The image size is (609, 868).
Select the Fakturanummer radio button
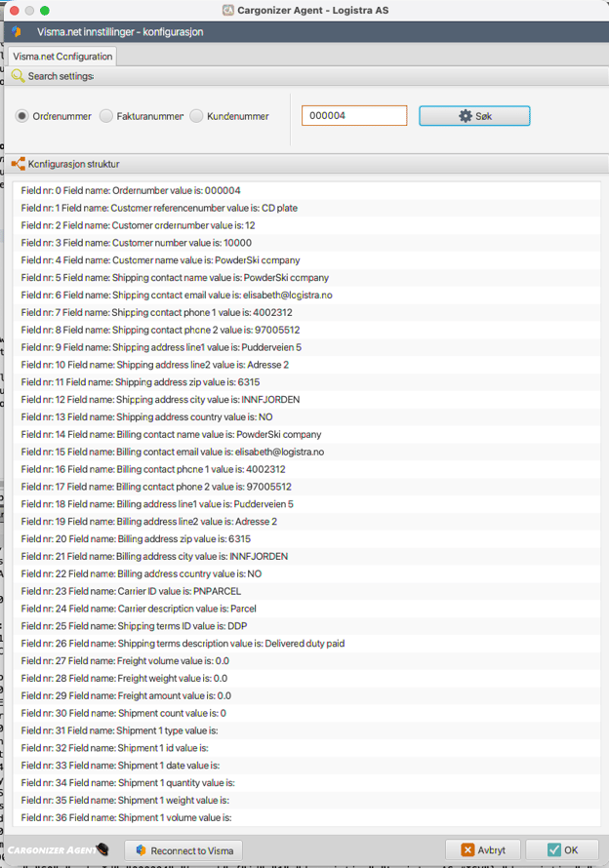105,116
